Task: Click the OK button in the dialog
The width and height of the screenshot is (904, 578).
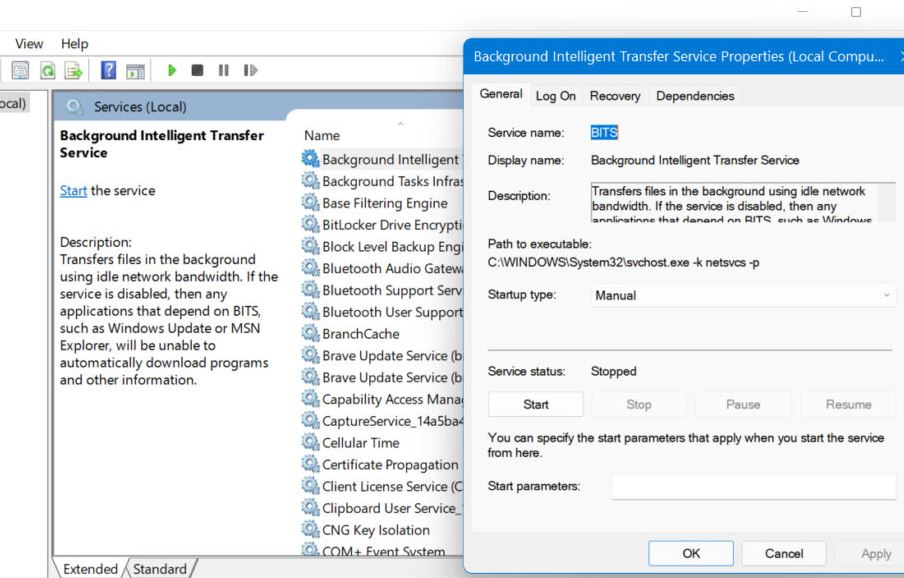Action: click(691, 553)
